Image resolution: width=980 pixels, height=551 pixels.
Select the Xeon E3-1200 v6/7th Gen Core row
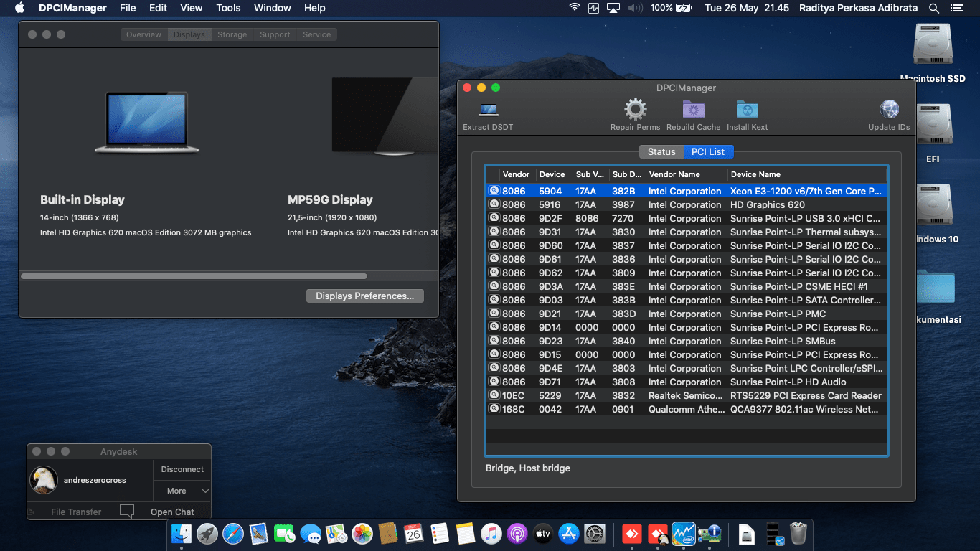click(687, 191)
